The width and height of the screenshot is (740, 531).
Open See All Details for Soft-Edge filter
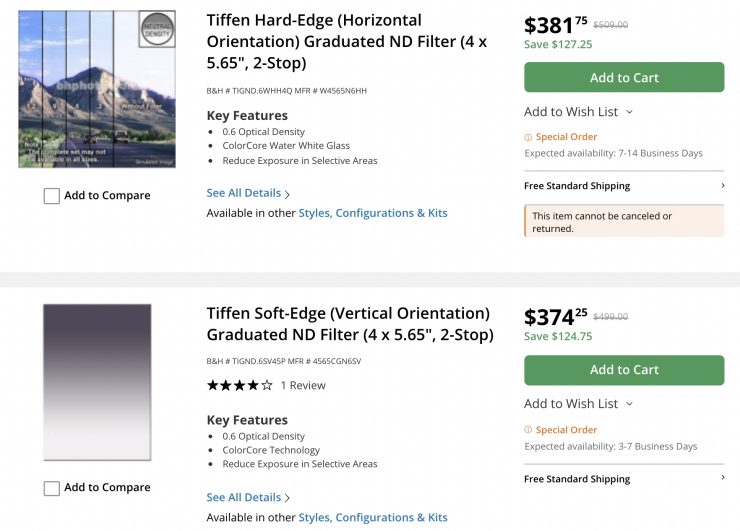247,497
